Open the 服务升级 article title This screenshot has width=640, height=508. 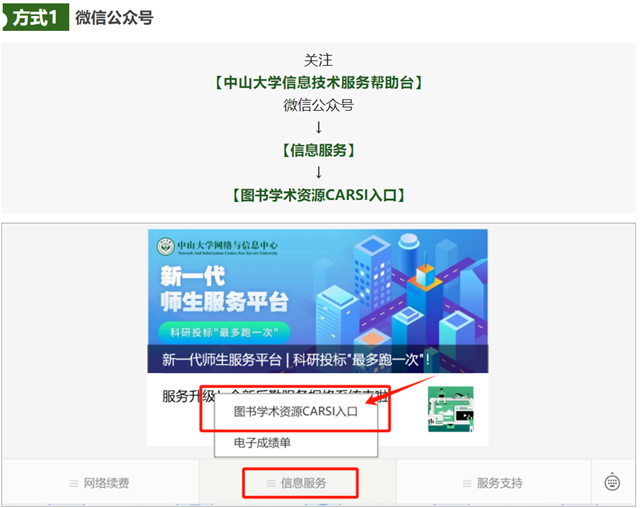[185, 396]
